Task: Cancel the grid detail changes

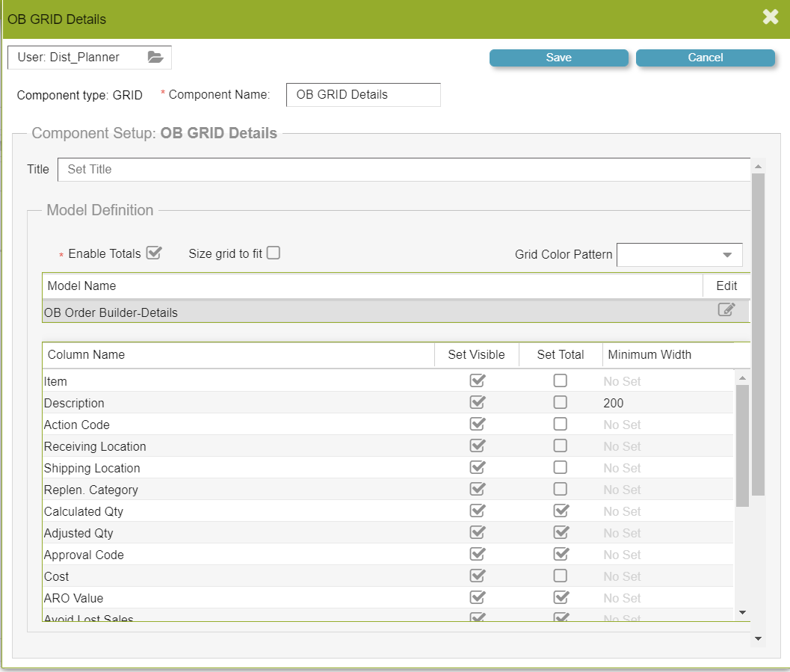Action: 705,58
